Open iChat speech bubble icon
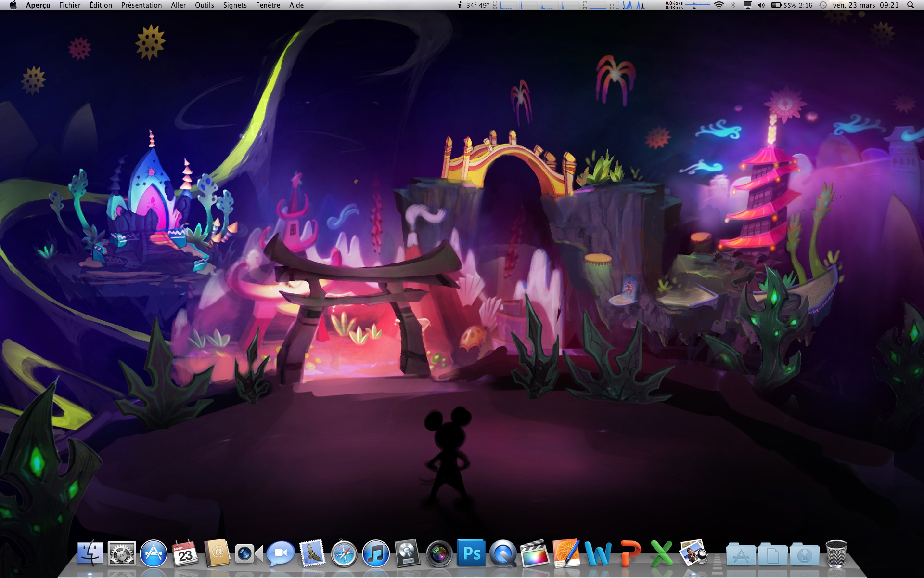Viewport: 924px width, 578px height. 281,554
